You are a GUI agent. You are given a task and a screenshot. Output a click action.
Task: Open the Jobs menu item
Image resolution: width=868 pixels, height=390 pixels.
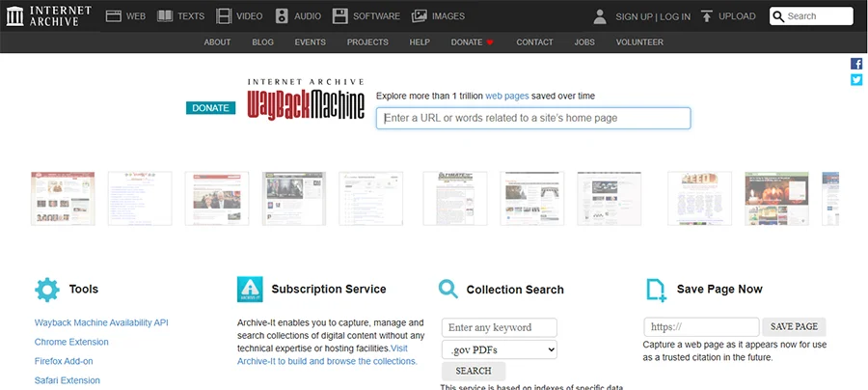click(x=584, y=42)
